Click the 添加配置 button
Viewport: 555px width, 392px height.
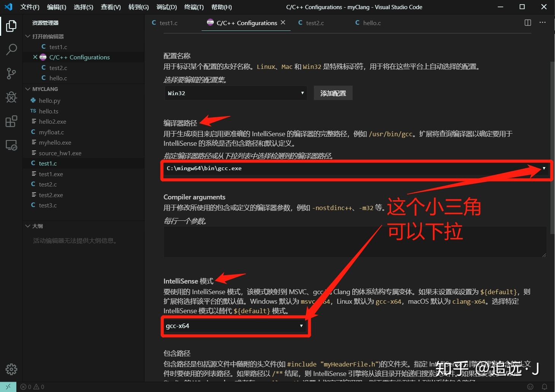tap(333, 93)
